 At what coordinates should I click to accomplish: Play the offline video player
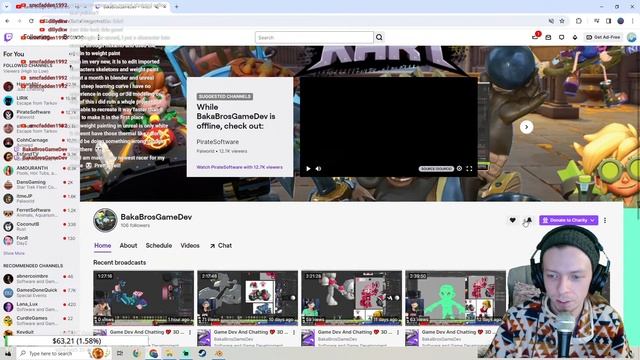click(x=308, y=169)
